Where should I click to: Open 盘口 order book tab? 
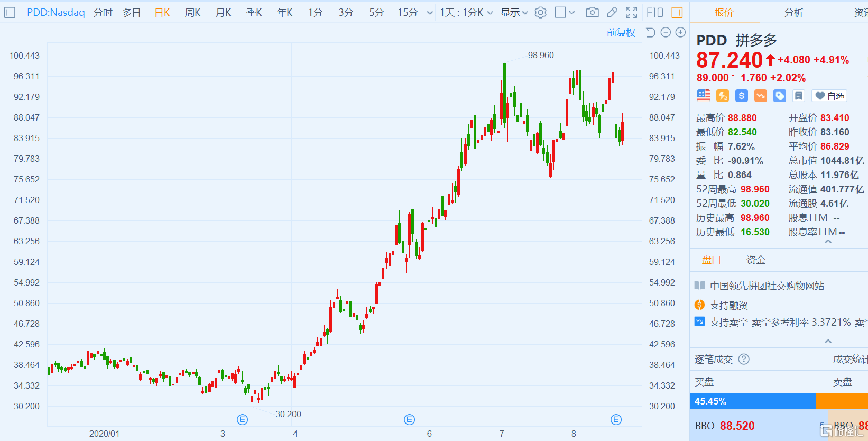click(711, 260)
